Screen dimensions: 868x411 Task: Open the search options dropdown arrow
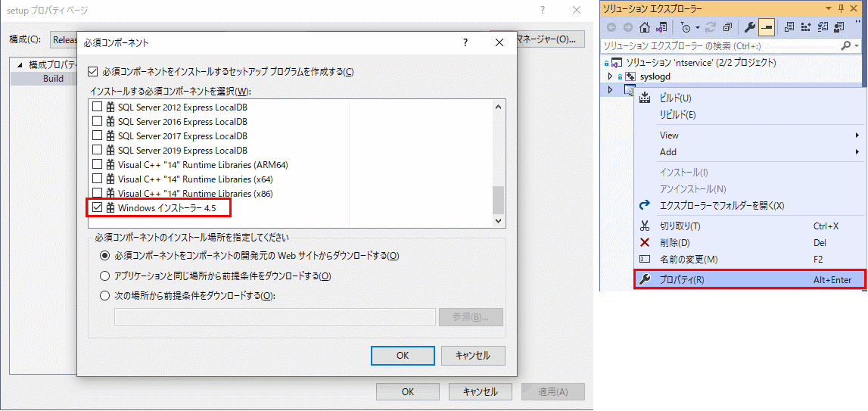(x=857, y=46)
